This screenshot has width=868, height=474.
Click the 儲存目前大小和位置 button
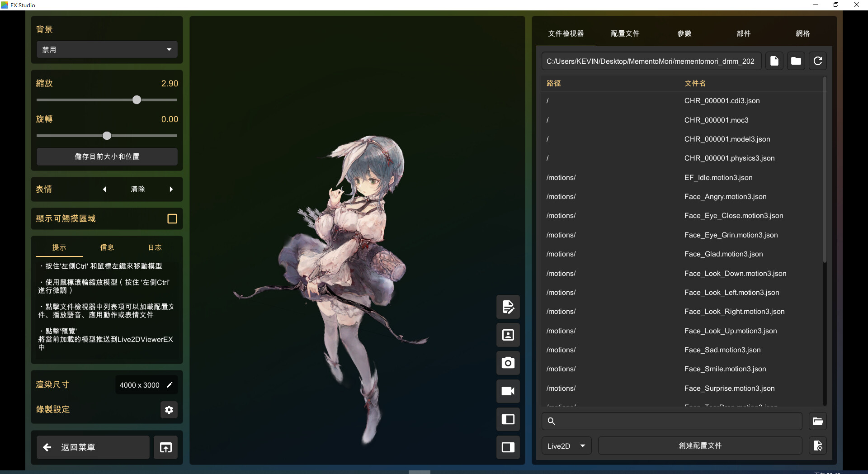[107, 156]
